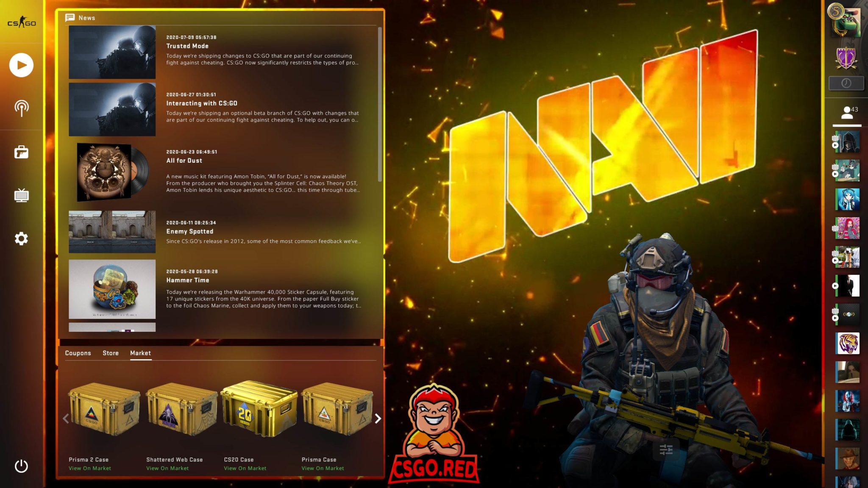Select the inventory briefcase icon
868x488 pixels.
click(21, 152)
